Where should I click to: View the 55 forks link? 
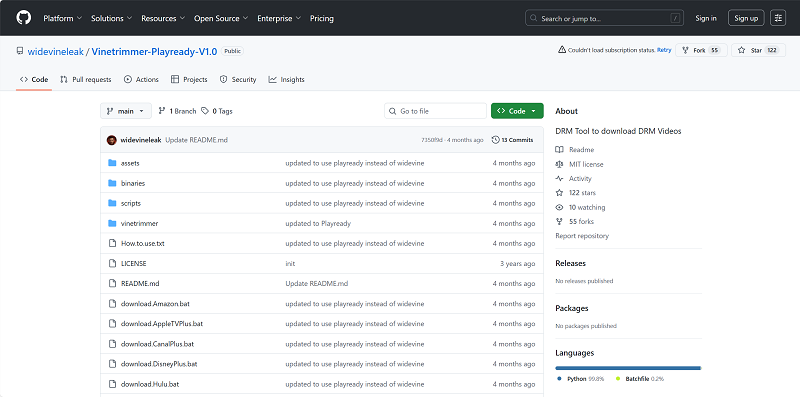point(574,221)
